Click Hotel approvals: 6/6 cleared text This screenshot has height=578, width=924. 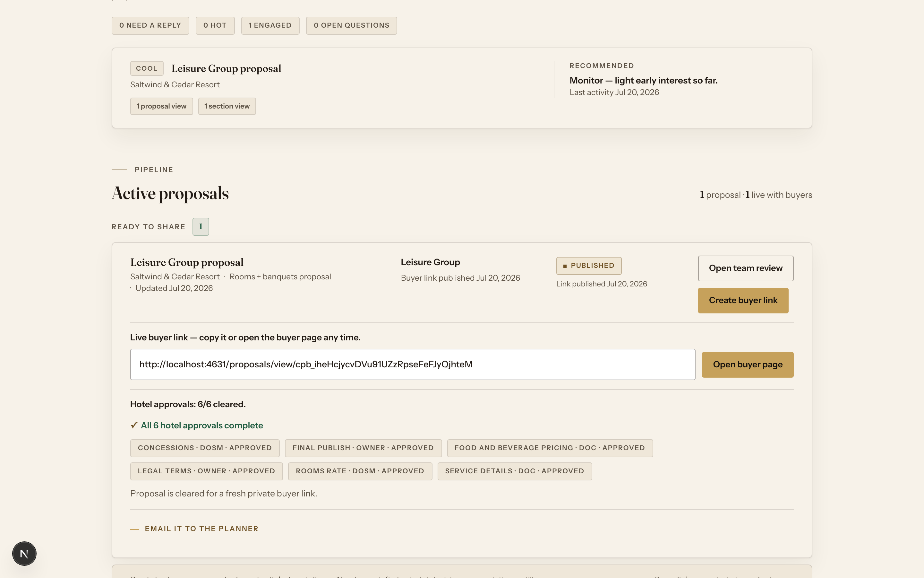pyautogui.click(x=188, y=405)
